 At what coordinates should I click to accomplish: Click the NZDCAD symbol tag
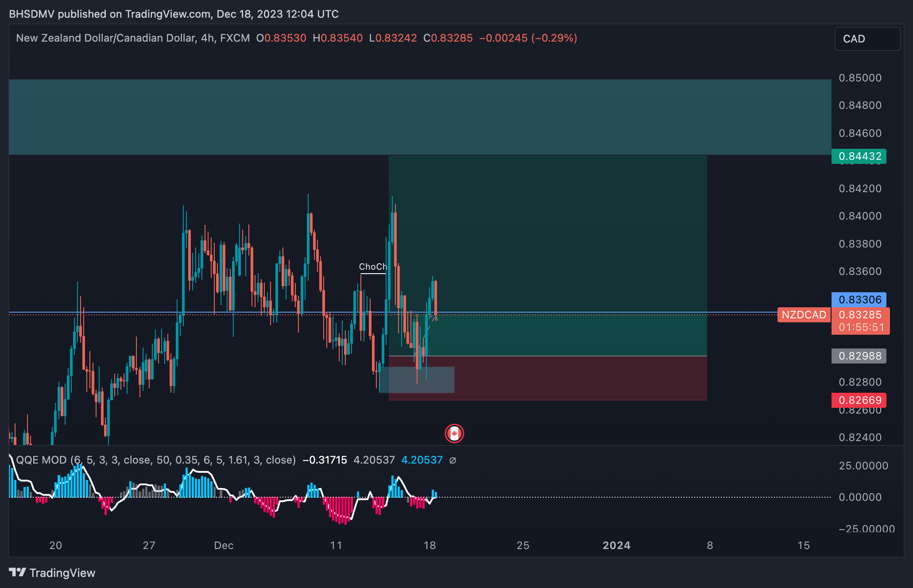point(804,315)
